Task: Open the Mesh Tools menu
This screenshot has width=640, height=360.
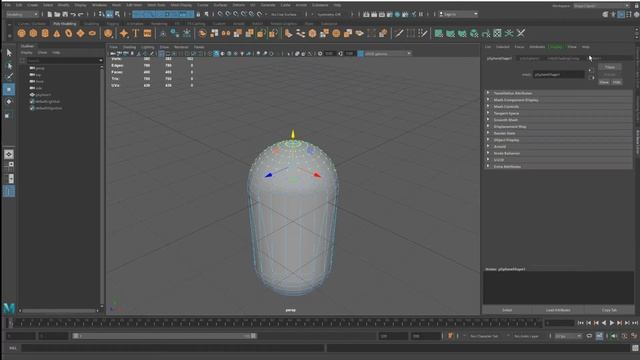Action: pos(156,5)
